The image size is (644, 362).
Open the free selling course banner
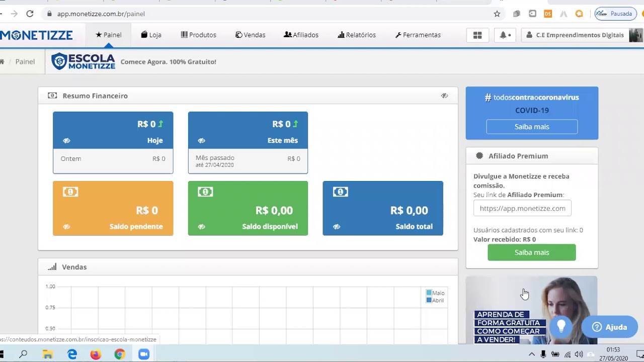[x=532, y=310]
